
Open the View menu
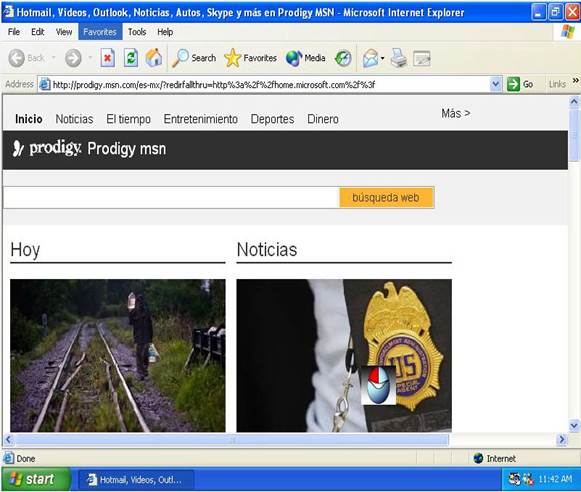pos(64,32)
